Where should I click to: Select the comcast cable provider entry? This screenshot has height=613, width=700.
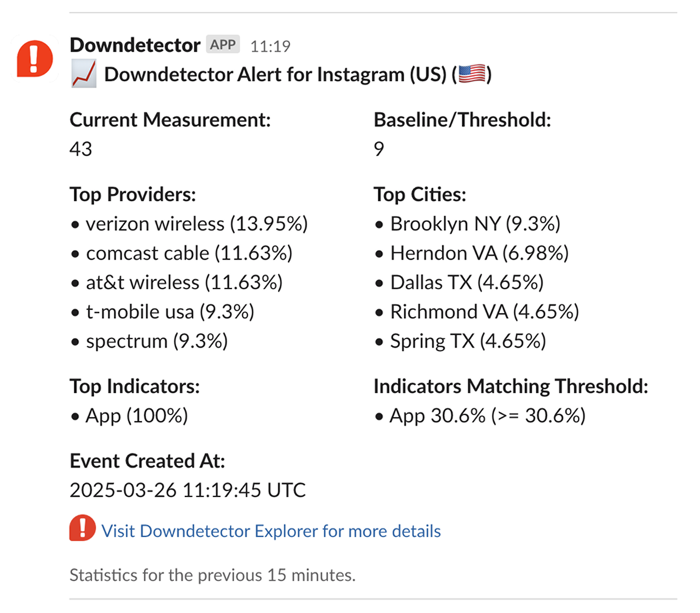[188, 253]
